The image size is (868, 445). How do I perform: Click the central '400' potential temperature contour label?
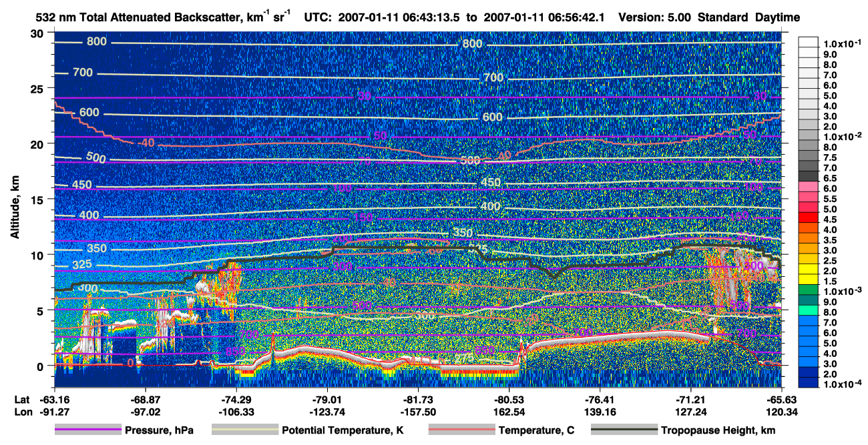(x=490, y=207)
